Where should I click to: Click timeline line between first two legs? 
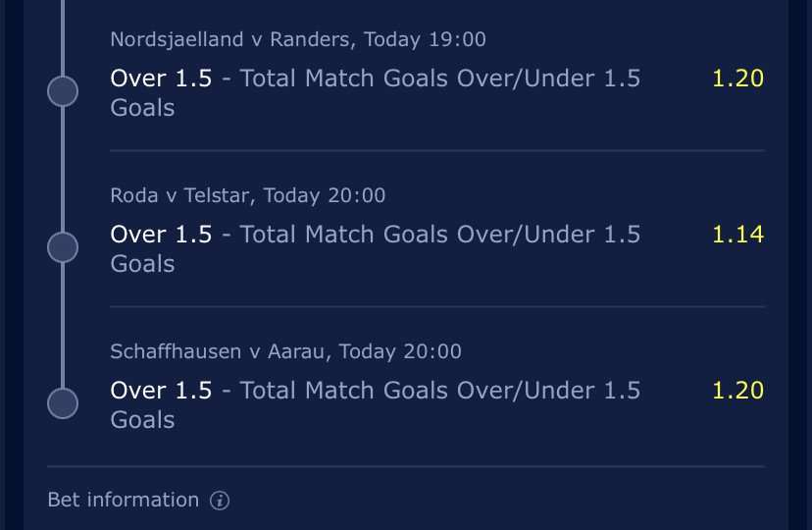(x=63, y=169)
